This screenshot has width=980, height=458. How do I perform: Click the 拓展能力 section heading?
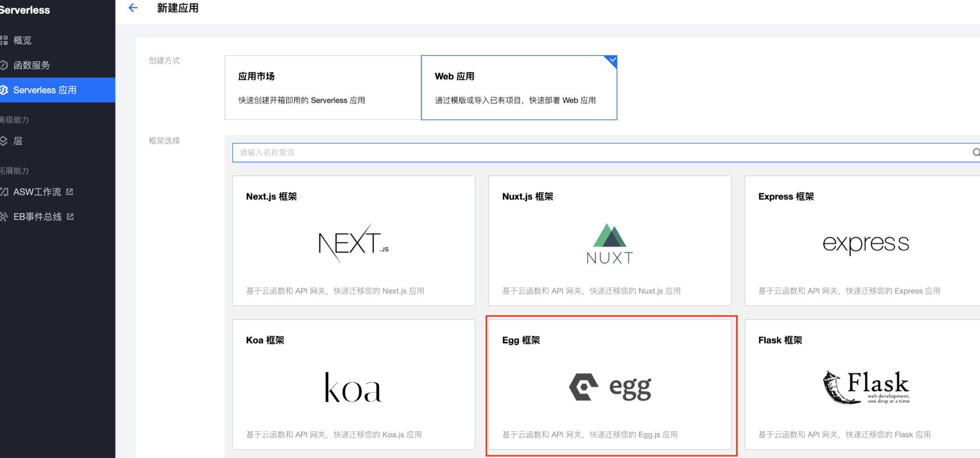click(x=15, y=171)
